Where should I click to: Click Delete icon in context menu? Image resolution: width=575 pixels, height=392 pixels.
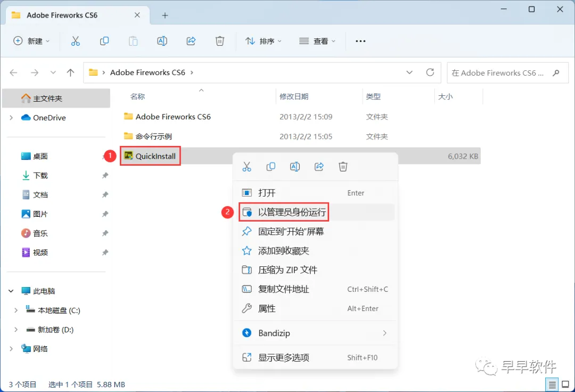coord(343,167)
